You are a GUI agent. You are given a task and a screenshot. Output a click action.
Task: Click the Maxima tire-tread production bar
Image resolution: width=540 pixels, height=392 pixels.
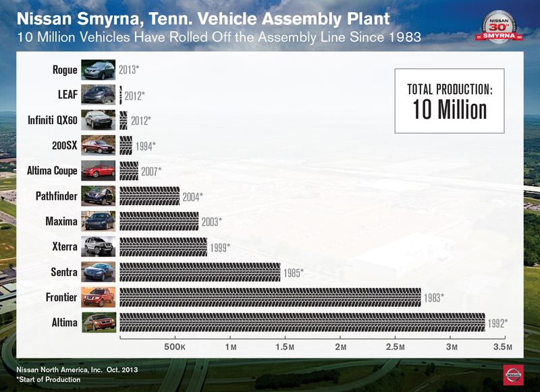[x=159, y=221]
